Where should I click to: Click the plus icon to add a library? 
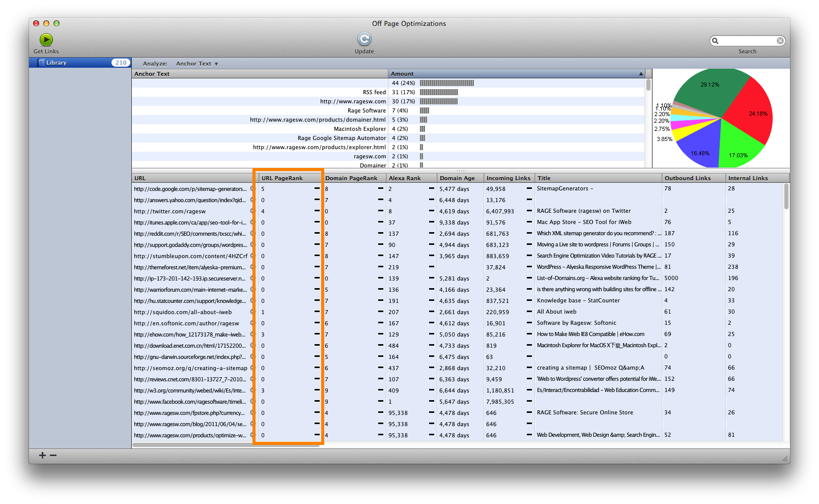(43, 456)
